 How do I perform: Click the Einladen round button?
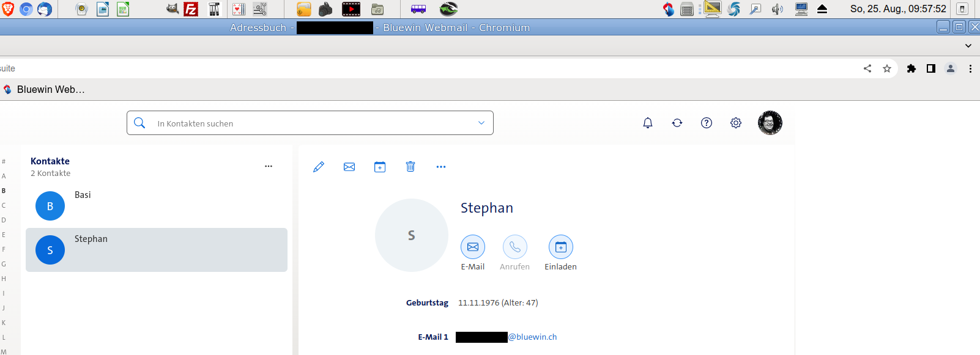pos(561,247)
